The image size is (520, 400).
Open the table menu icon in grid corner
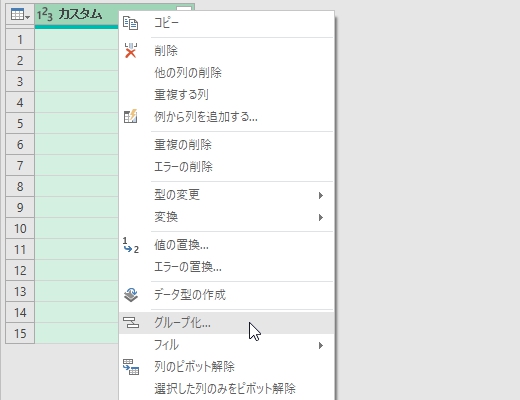point(20,15)
